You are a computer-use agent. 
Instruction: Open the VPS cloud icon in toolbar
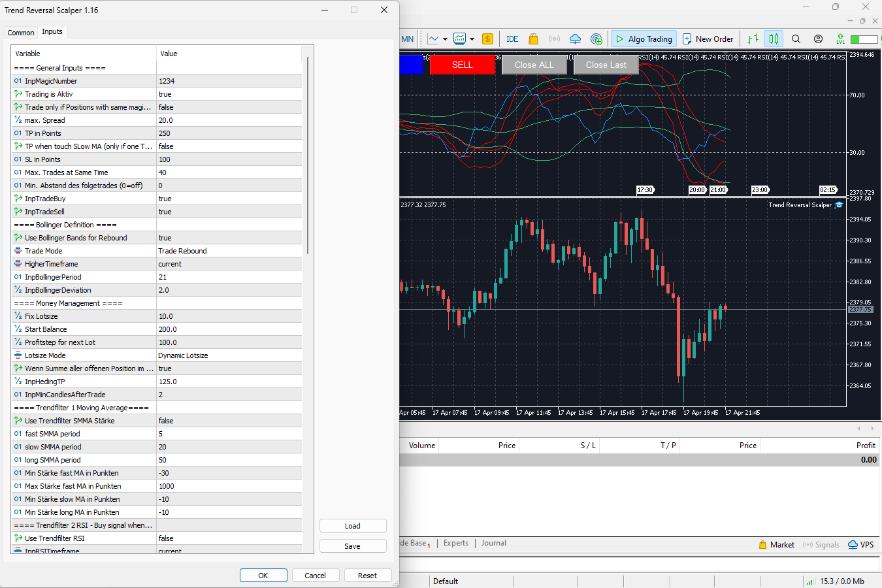(575, 39)
